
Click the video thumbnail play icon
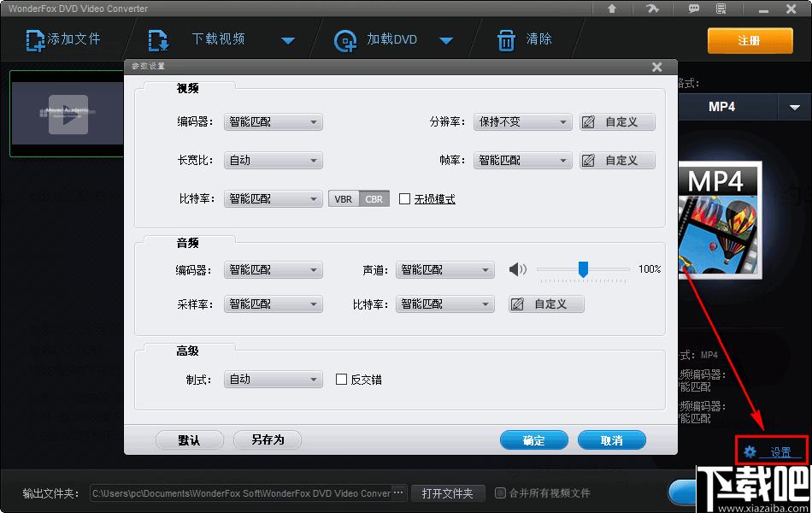[x=68, y=114]
